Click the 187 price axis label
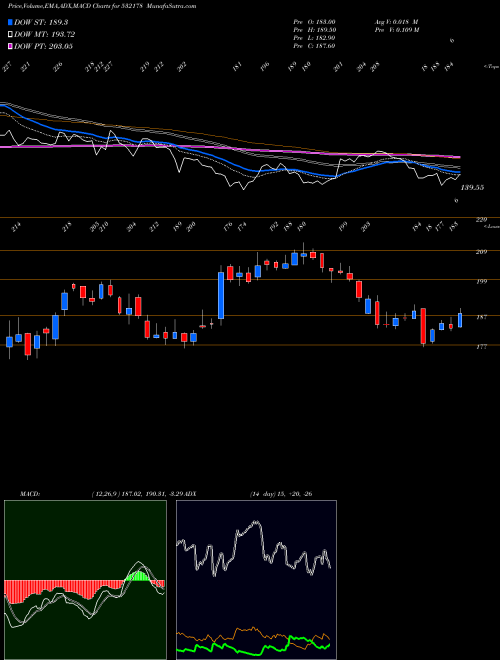 point(481,317)
